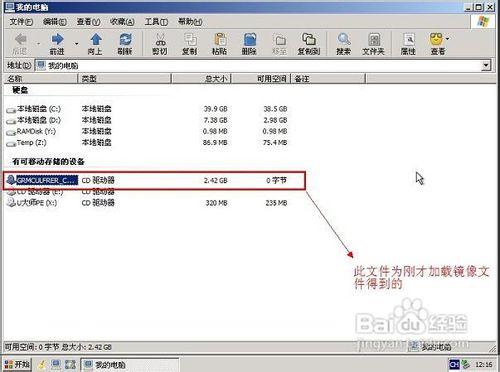The height and width of the screenshot is (372, 500).
Task: Sort by the 名称 column header
Action: (x=41, y=79)
